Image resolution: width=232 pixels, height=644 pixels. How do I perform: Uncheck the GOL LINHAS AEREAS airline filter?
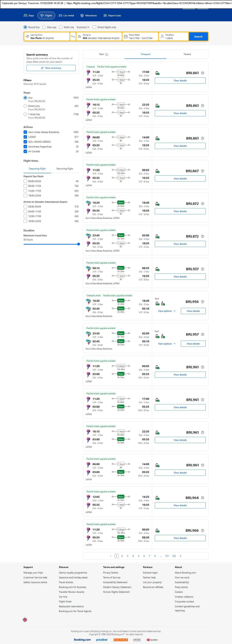[x=25, y=142]
